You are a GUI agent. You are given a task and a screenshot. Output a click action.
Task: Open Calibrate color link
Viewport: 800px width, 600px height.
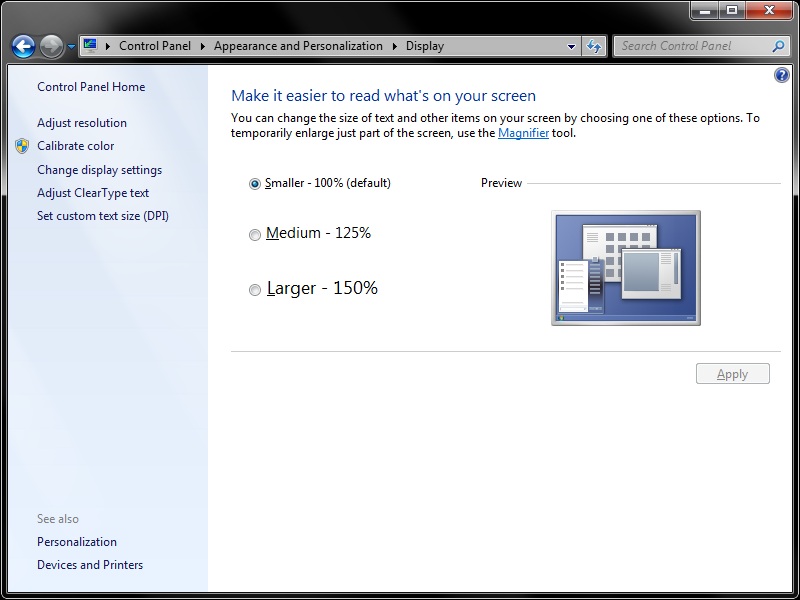(x=76, y=146)
